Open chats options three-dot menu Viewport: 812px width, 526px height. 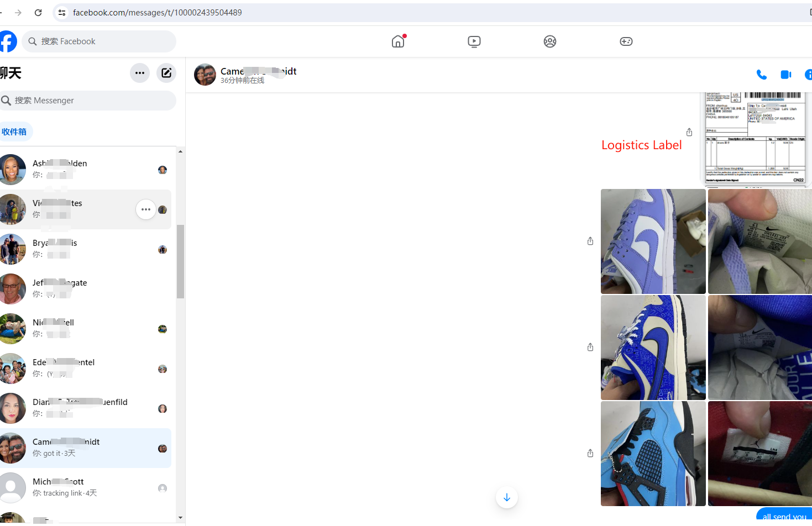pos(140,73)
